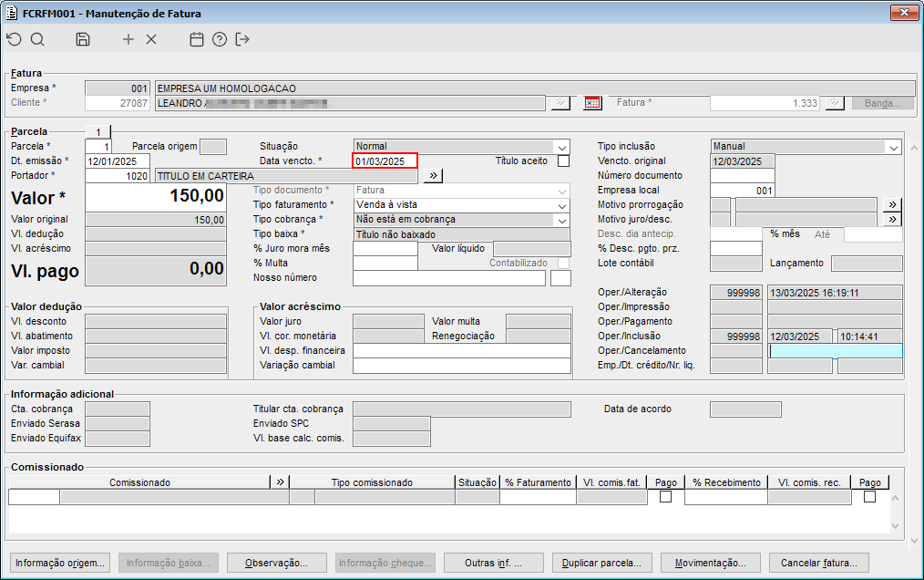This screenshot has width=924, height=580.
Task: Click the » button in Comissionado header
Action: pyautogui.click(x=280, y=482)
